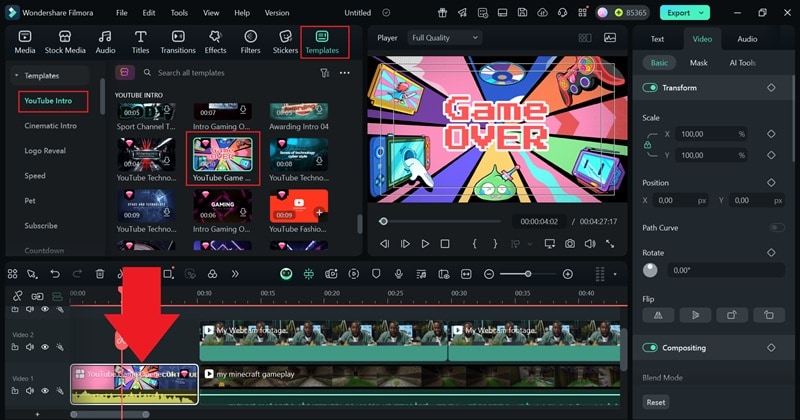Image resolution: width=800 pixels, height=420 pixels.
Task: Mute the Video 2 track
Action: (x=30, y=347)
